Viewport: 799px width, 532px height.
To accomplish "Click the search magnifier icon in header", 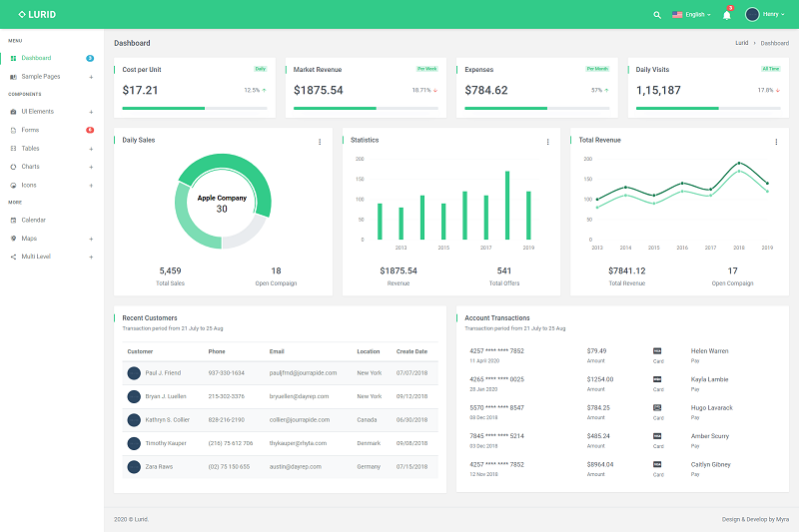I will coord(656,15).
